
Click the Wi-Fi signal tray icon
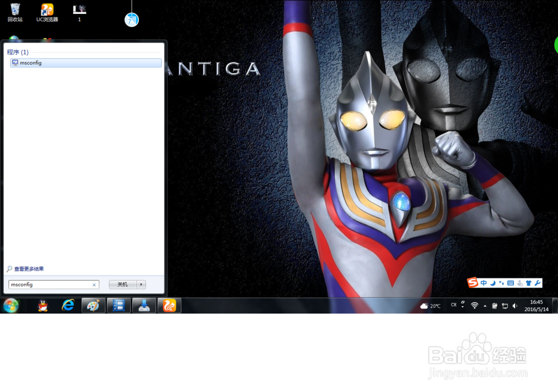474,306
